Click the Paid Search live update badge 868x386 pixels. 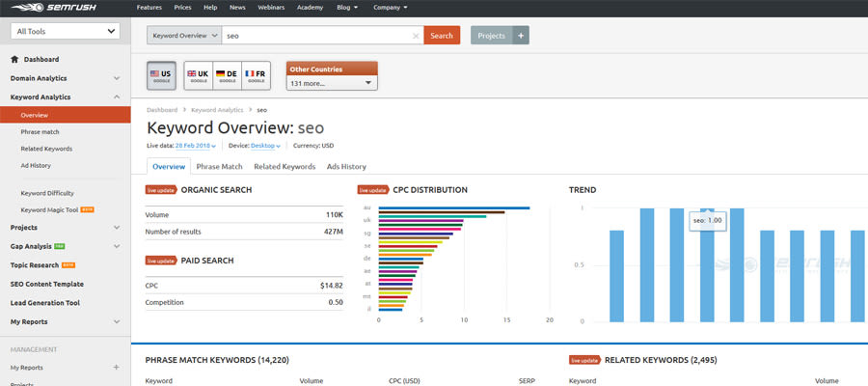[x=161, y=261]
